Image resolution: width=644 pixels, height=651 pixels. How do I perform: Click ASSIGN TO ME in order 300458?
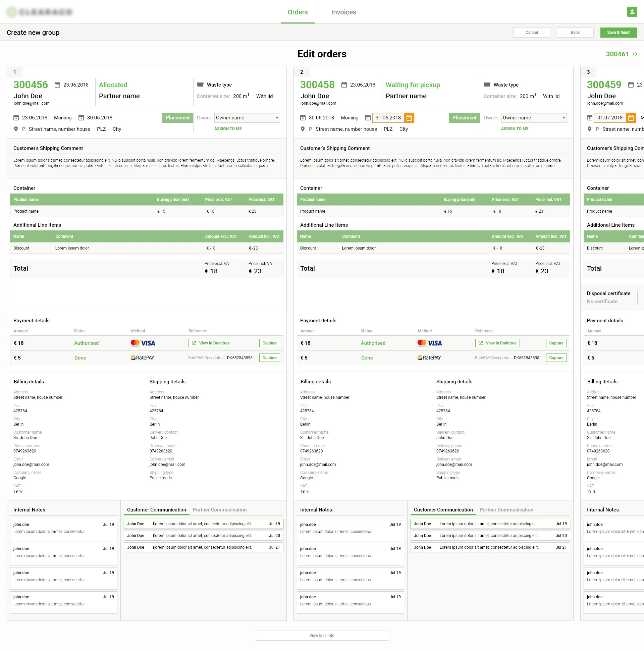click(514, 129)
